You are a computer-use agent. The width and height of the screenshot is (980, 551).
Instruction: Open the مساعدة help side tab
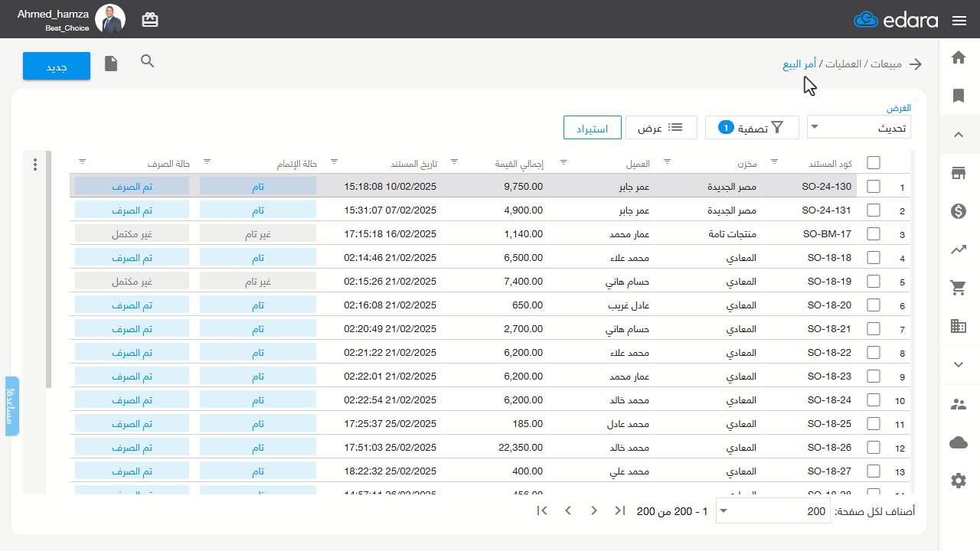tap(11, 406)
